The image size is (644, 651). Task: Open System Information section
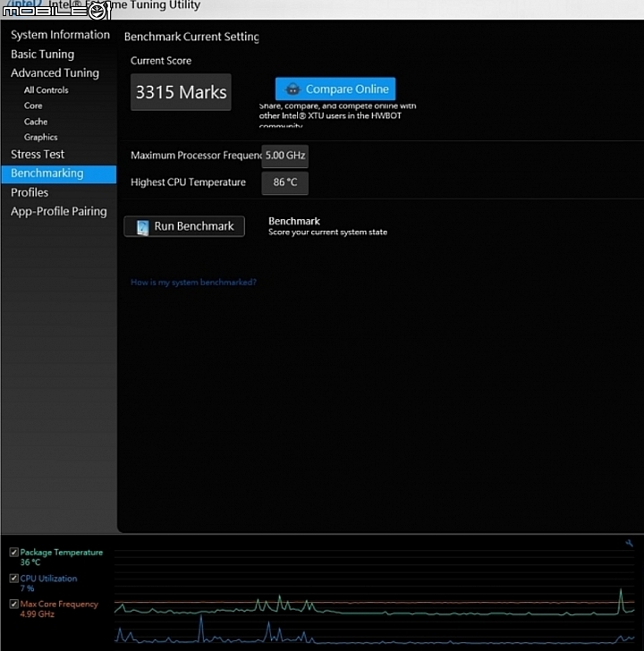[60, 35]
